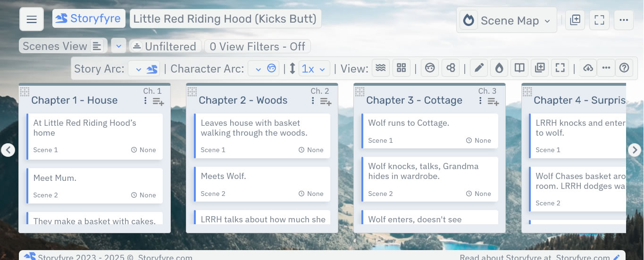This screenshot has height=260, width=644.
Task: Click the open book icon in toolbar
Action: click(519, 68)
